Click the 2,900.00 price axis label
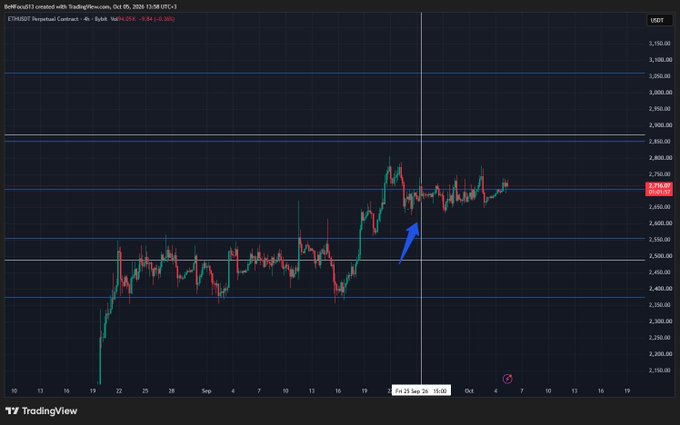 659,125
